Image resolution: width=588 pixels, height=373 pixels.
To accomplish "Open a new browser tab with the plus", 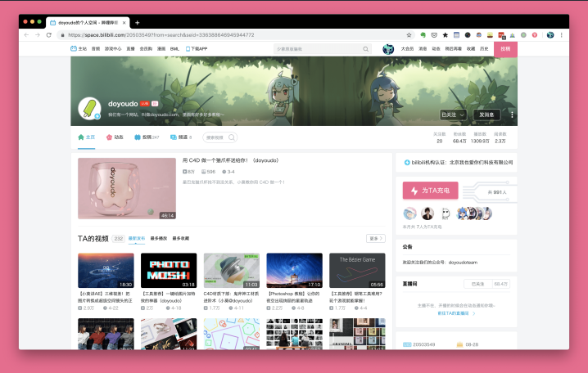I will click(x=138, y=23).
